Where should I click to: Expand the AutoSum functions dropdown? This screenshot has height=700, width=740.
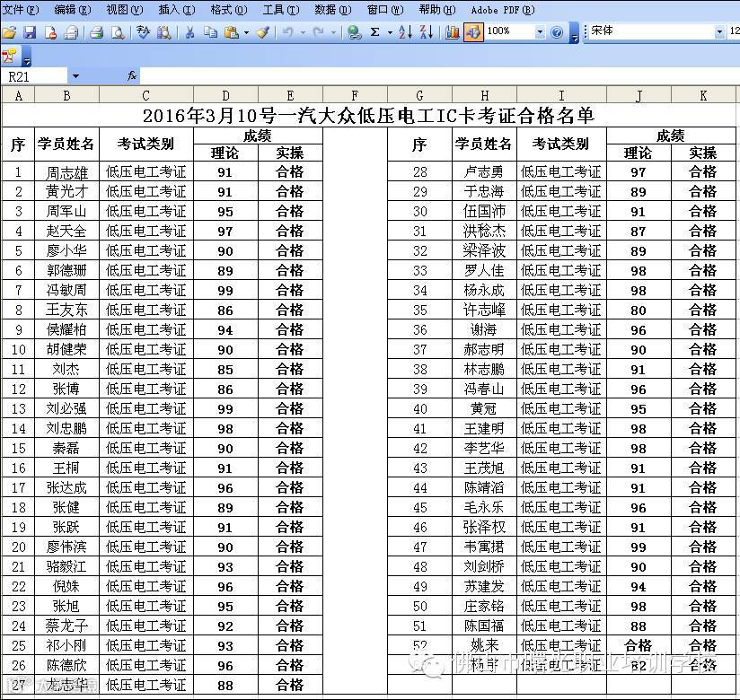[390, 32]
